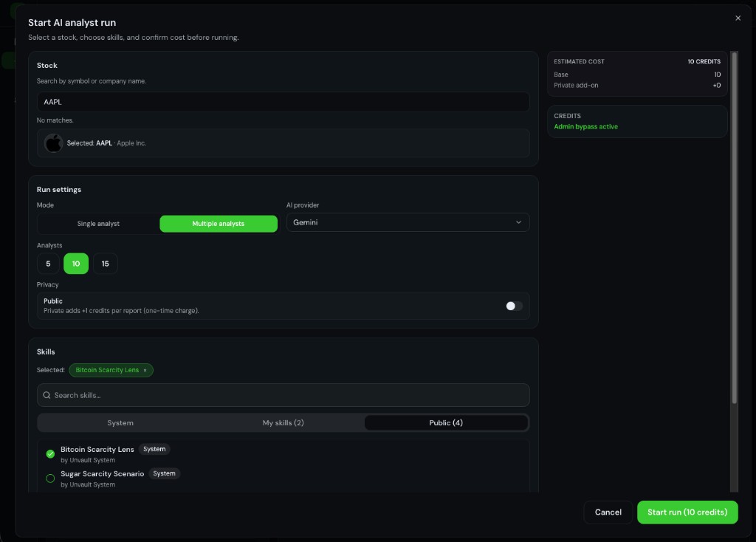Select 15 analysts

[x=105, y=263]
